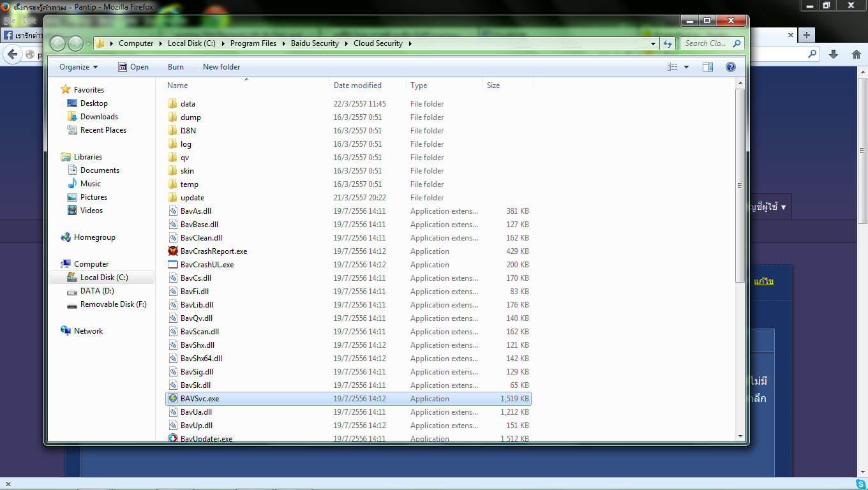The height and width of the screenshot is (490, 868).
Task: Open Desktop under Favorites
Action: (x=94, y=103)
